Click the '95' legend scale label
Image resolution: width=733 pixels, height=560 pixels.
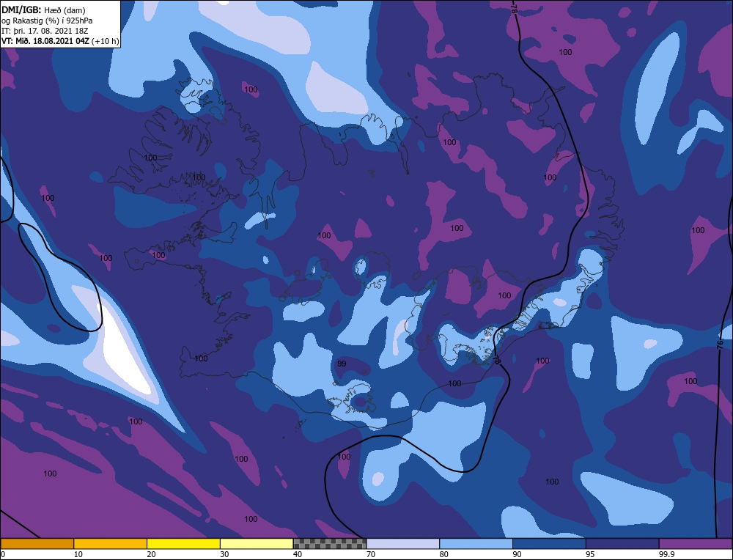click(590, 554)
